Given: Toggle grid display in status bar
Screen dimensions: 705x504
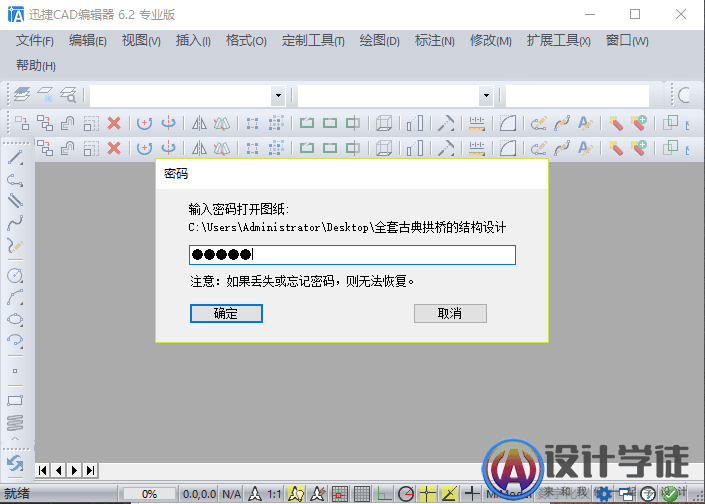Looking at the screenshot, I should 362,494.
